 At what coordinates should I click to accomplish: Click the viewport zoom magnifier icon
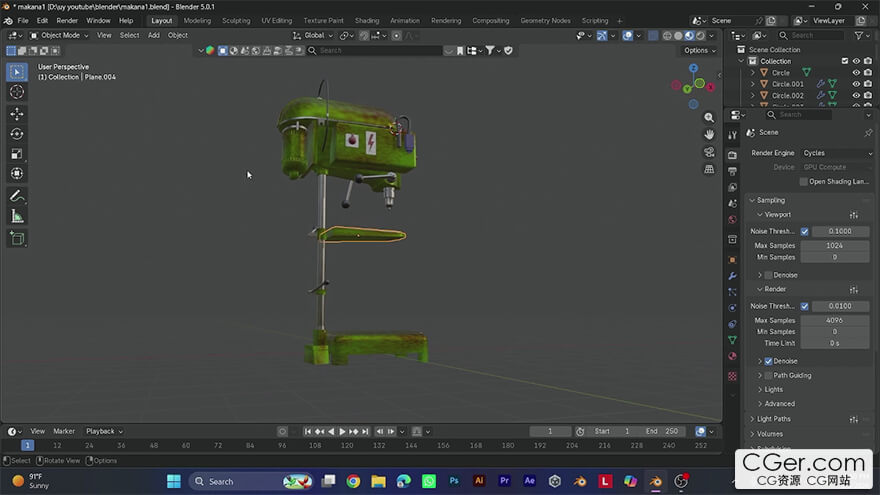709,118
